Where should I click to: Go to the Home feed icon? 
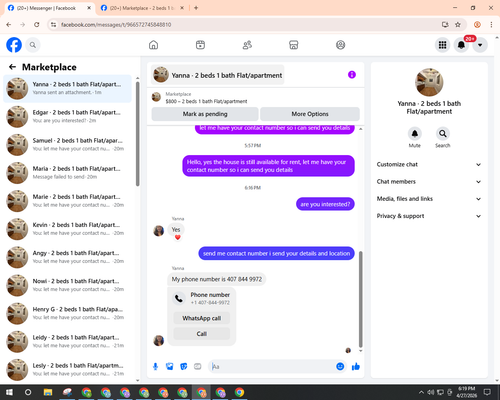tap(153, 45)
